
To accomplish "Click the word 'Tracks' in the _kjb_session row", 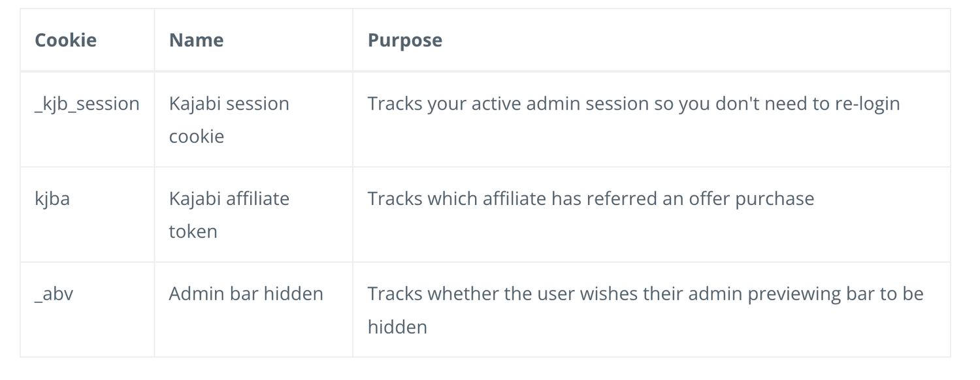I will point(395,104).
